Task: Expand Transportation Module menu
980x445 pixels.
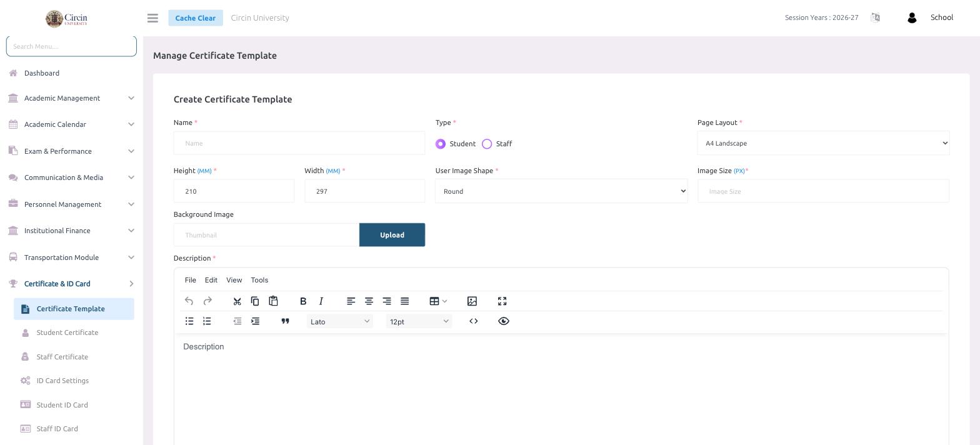Action: 71,257
